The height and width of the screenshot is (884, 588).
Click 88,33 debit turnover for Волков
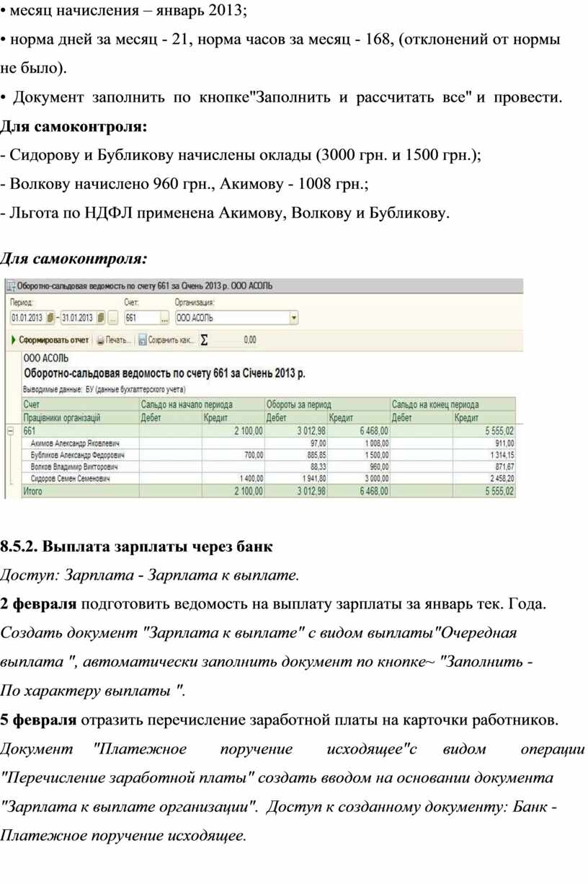(x=316, y=467)
